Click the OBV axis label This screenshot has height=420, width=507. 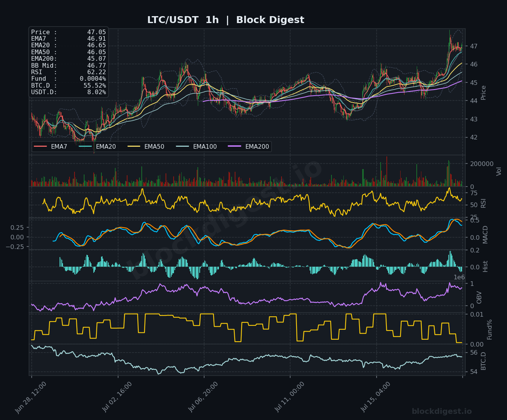479,297
